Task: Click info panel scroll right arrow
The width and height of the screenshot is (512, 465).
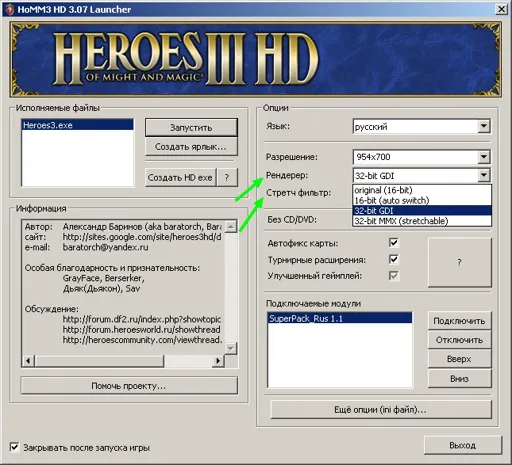Action: pos(218,361)
